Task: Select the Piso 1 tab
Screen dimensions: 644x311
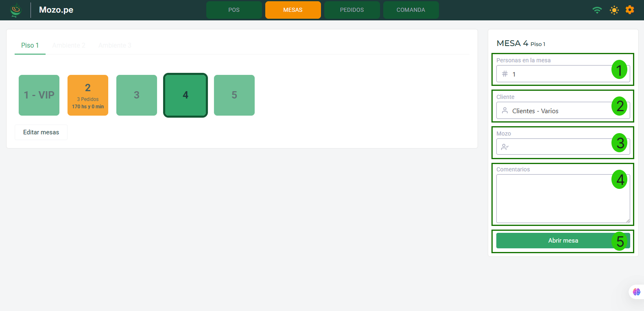Action: [30, 45]
